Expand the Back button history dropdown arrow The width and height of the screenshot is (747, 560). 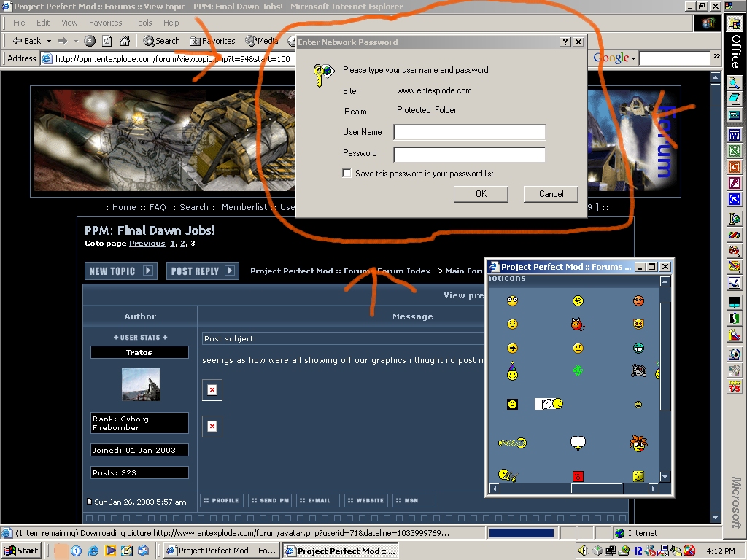[x=49, y=41]
